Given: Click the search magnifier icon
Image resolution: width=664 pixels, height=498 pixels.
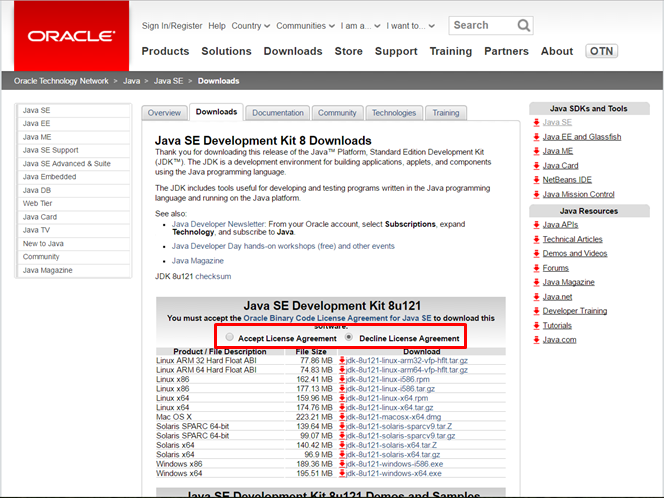Looking at the screenshot, I should 522,26.
